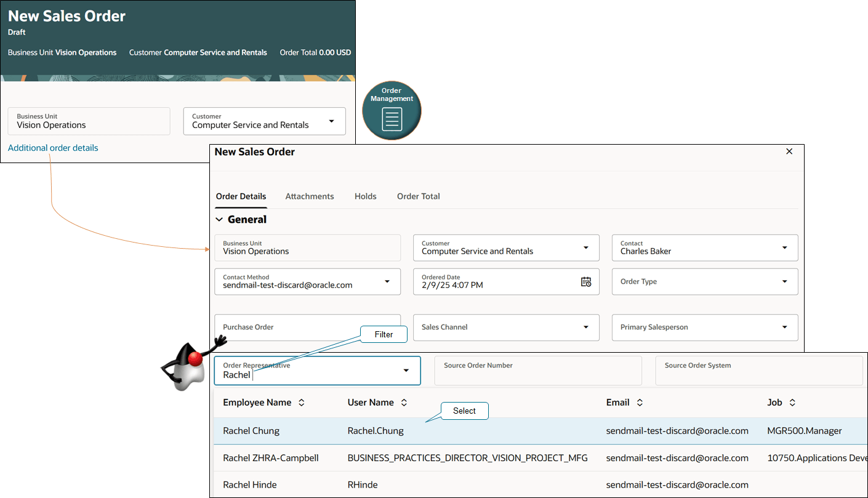The image size is (868, 498).
Task: Go to the Holds tab
Action: pos(366,196)
